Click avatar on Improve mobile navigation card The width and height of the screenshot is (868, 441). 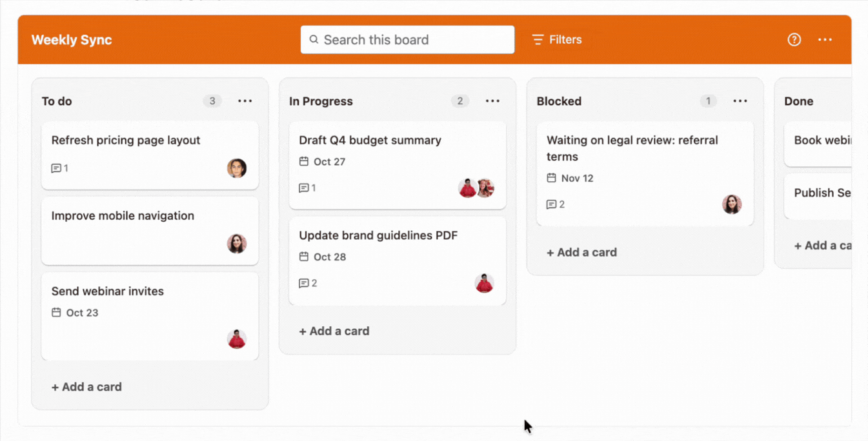(x=237, y=244)
